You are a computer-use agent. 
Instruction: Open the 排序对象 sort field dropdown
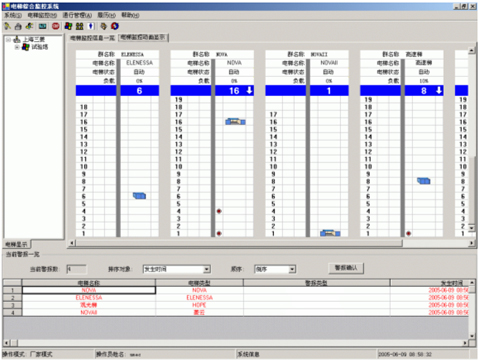click(207, 269)
